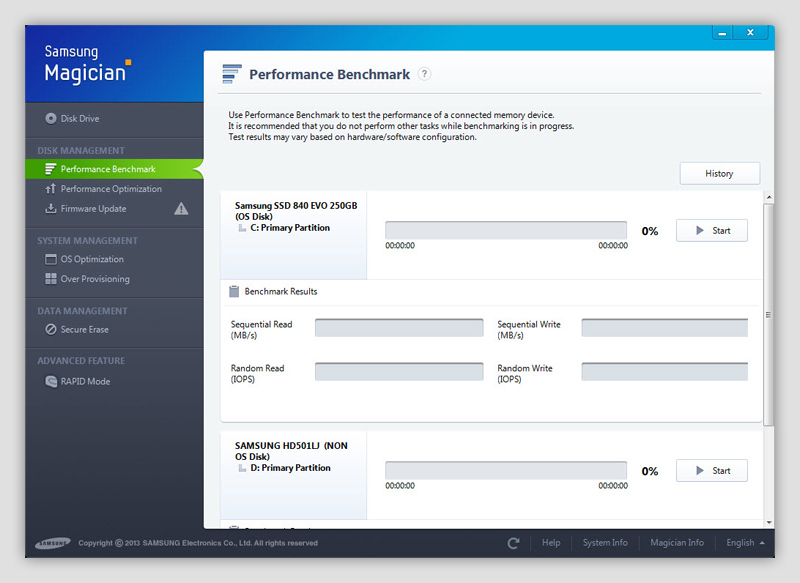
Task: Click the Random Write result field
Action: coord(665,372)
